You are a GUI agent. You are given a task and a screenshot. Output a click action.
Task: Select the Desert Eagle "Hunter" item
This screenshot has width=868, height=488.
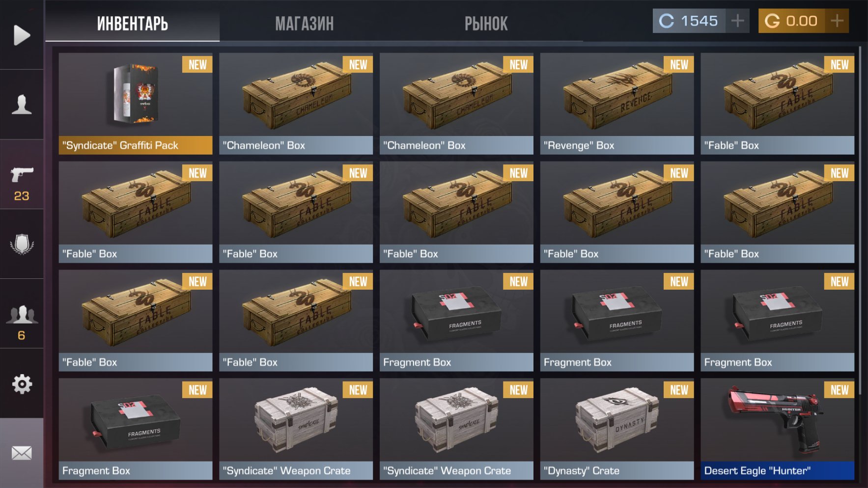click(x=778, y=429)
